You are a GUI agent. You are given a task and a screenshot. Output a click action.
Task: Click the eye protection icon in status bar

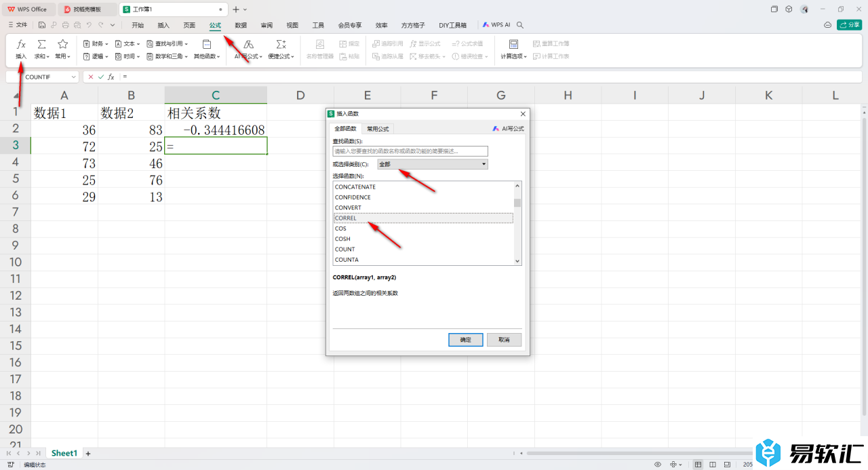[658, 465]
